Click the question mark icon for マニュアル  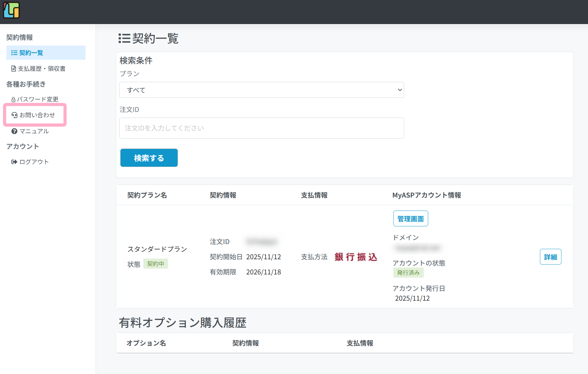[14, 131]
